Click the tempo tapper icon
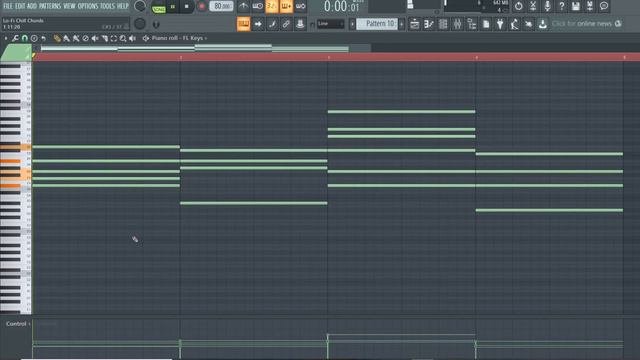Screen dimensions: 640x360 pos(514,24)
